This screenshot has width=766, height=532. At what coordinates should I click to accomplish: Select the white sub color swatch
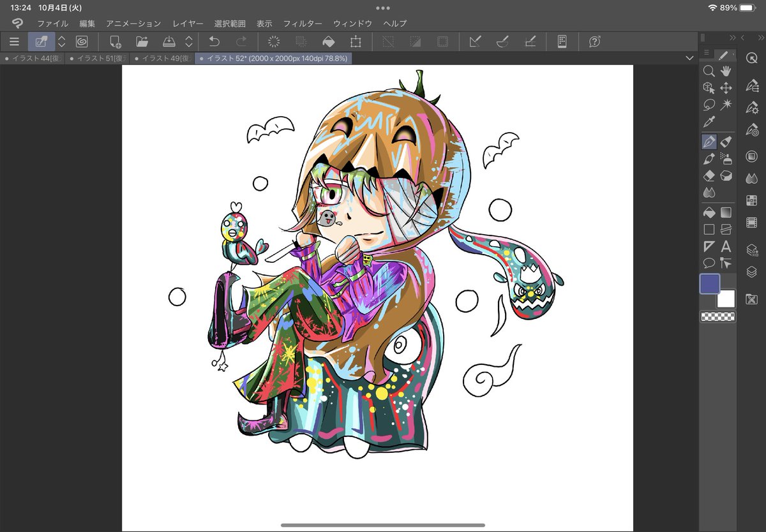pyautogui.click(x=726, y=299)
